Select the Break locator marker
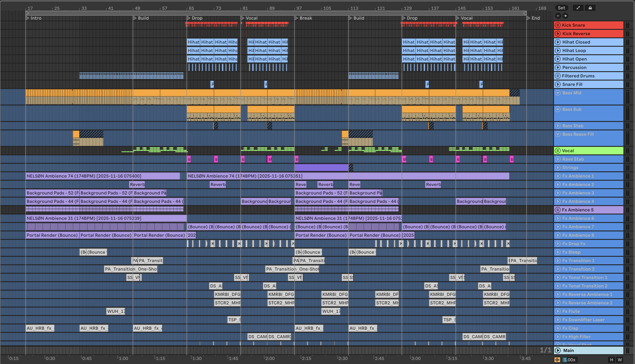 296,18
